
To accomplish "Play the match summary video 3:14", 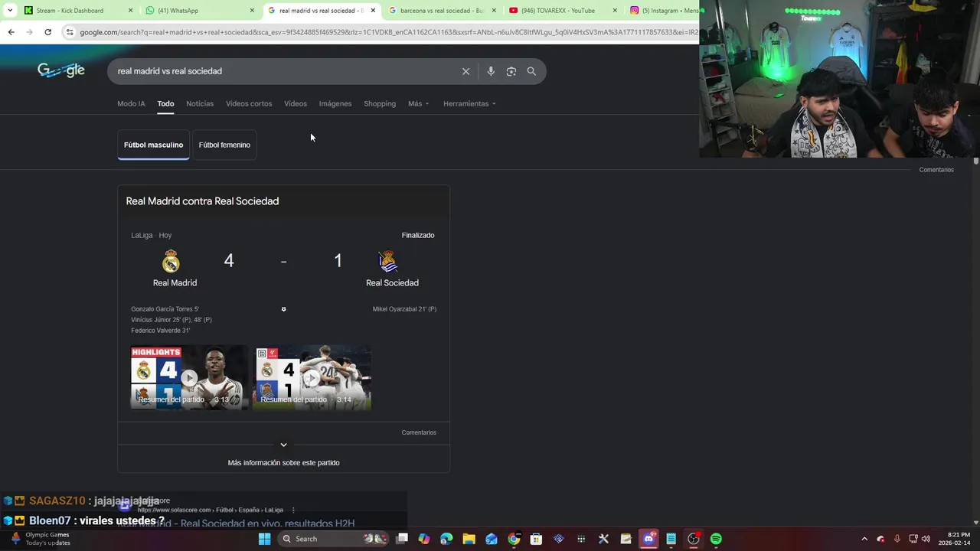I will pyautogui.click(x=312, y=377).
